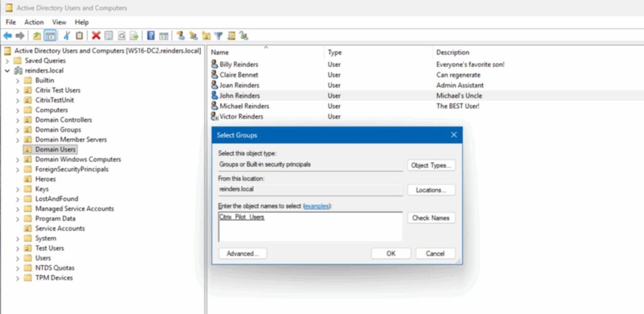644x314 pixels.
Task: Cancel the Select Groups dialog
Action: [x=435, y=254]
